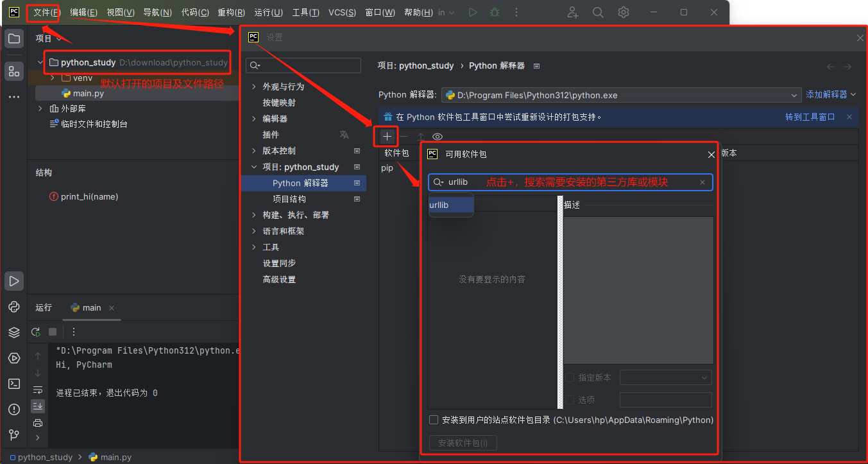Open the Services tool window icon
The height and width of the screenshot is (464, 868).
click(13, 358)
